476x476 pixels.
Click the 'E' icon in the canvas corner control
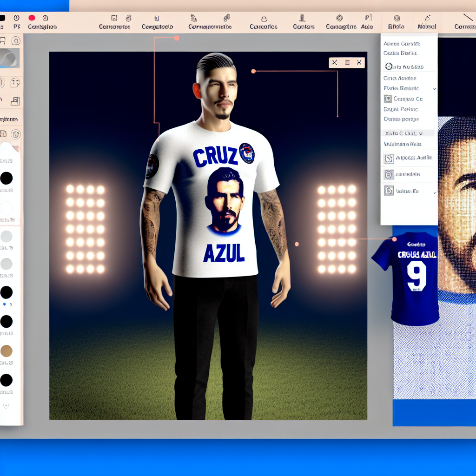point(347,63)
